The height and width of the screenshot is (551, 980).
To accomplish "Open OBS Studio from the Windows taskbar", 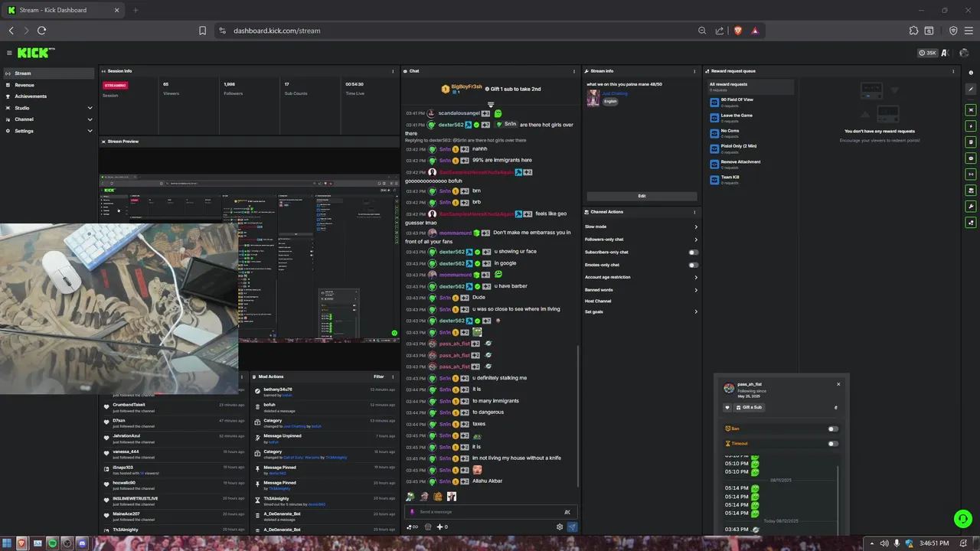I will click(67, 543).
